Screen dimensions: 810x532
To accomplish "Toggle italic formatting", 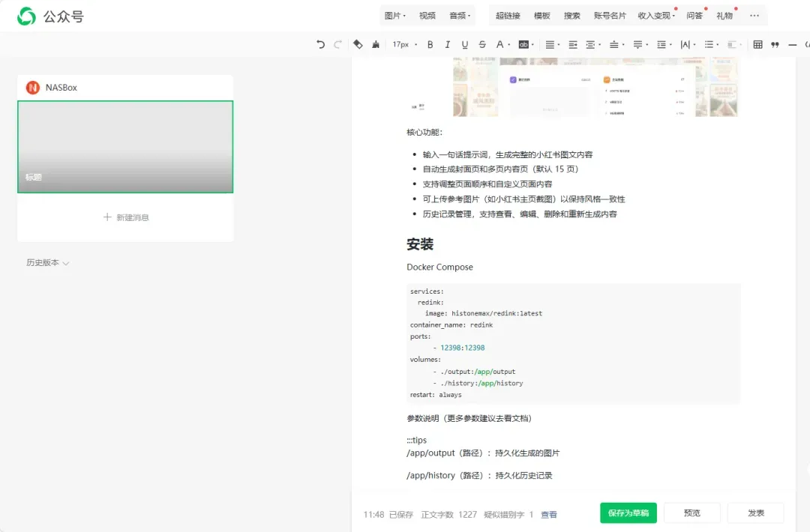I will coord(448,45).
